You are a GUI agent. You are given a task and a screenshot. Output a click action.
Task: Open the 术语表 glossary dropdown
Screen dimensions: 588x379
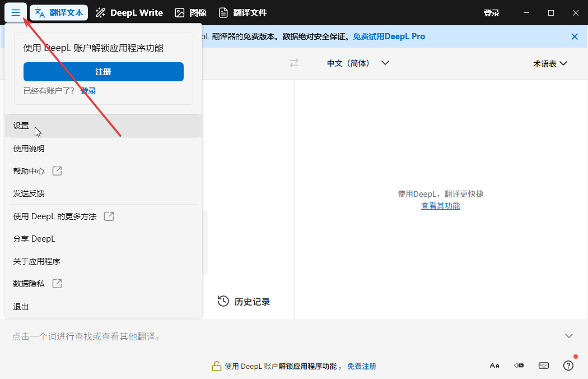click(551, 63)
